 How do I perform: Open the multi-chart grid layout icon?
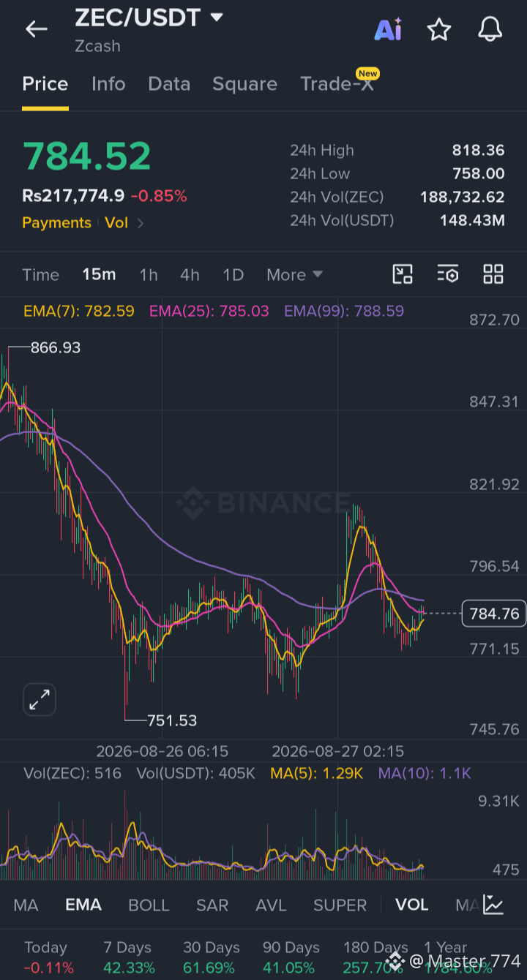(x=493, y=274)
